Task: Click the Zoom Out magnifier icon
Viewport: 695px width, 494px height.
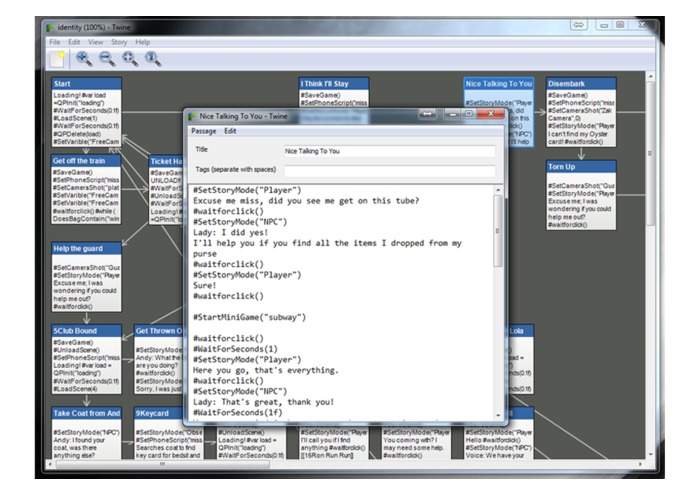Action: [107, 58]
